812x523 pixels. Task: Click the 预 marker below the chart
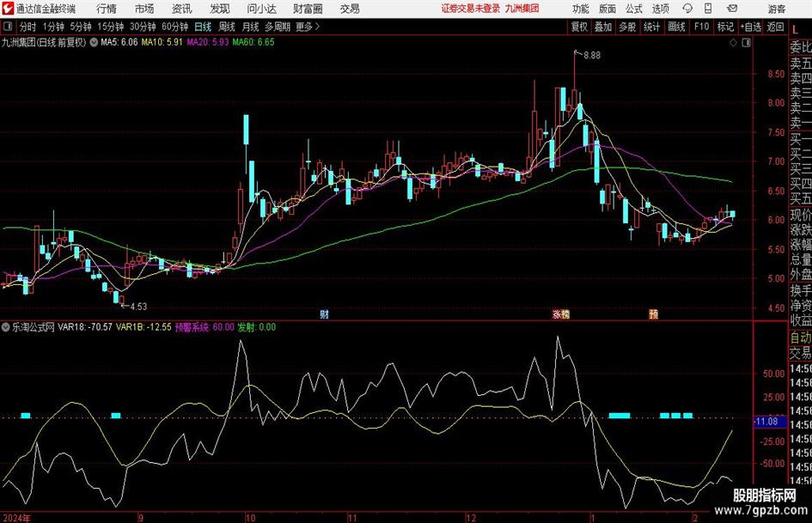[x=654, y=314]
